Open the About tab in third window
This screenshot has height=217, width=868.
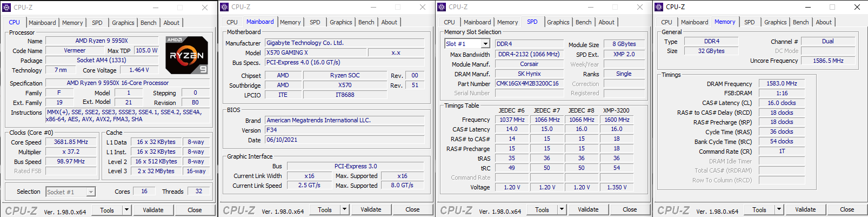click(x=606, y=22)
